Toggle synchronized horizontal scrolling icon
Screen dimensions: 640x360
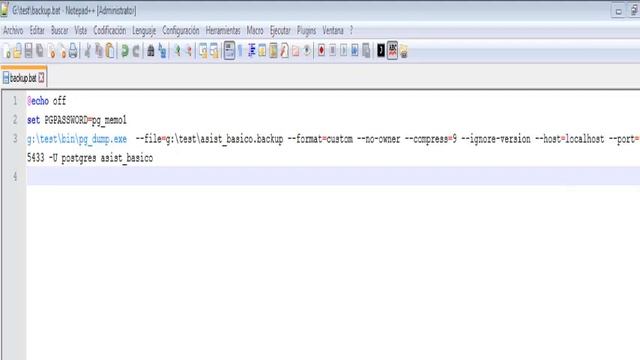click(x=214, y=51)
